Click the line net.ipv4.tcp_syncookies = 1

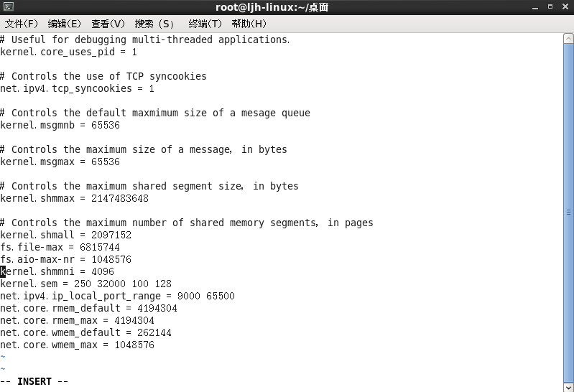78,88
